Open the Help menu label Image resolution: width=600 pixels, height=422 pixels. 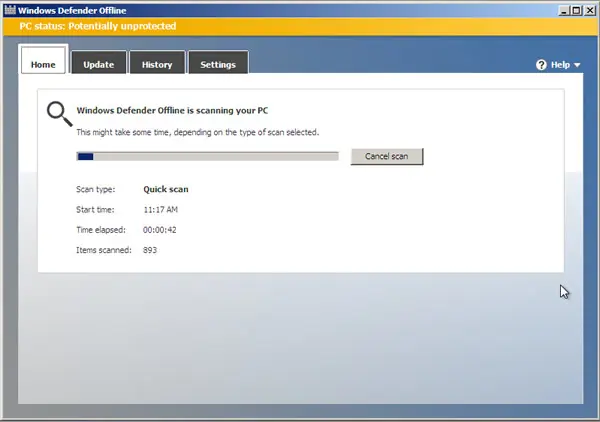pyautogui.click(x=560, y=65)
